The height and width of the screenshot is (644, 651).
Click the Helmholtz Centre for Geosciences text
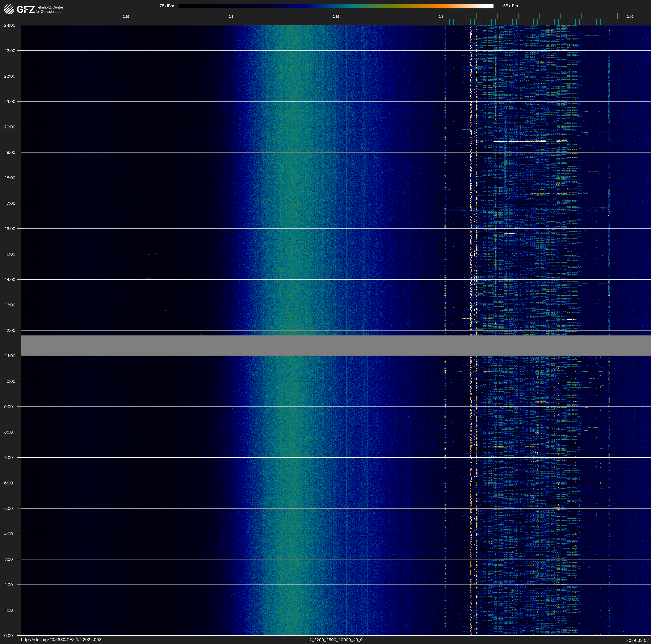[49, 9]
